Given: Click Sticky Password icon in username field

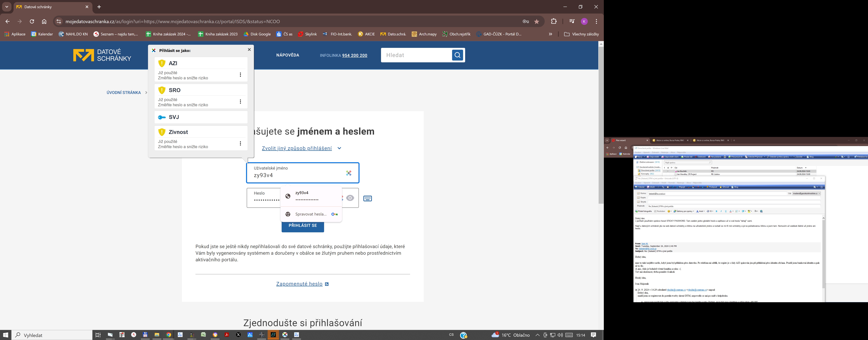Looking at the screenshot, I should click(x=349, y=173).
